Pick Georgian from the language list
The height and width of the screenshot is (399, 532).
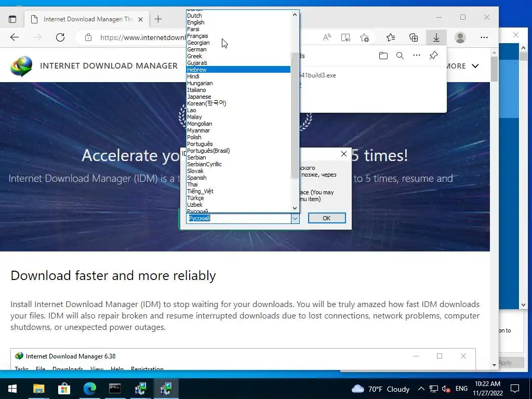click(238, 43)
